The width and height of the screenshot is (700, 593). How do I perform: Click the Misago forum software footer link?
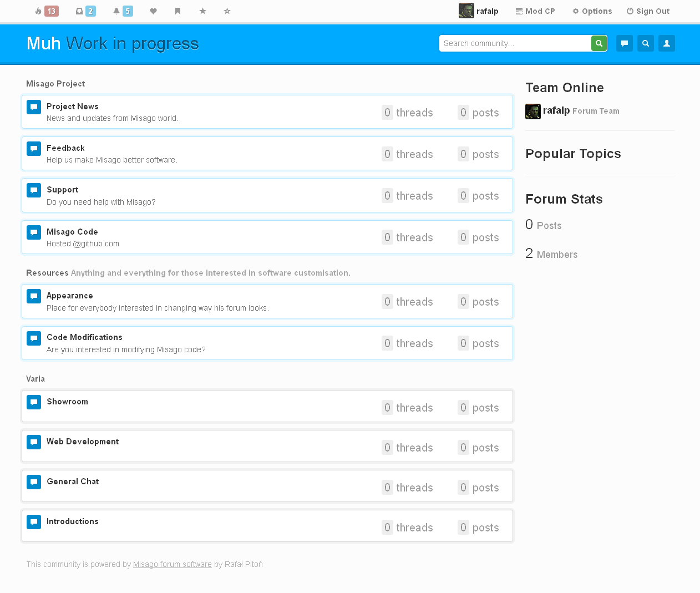pos(172,564)
